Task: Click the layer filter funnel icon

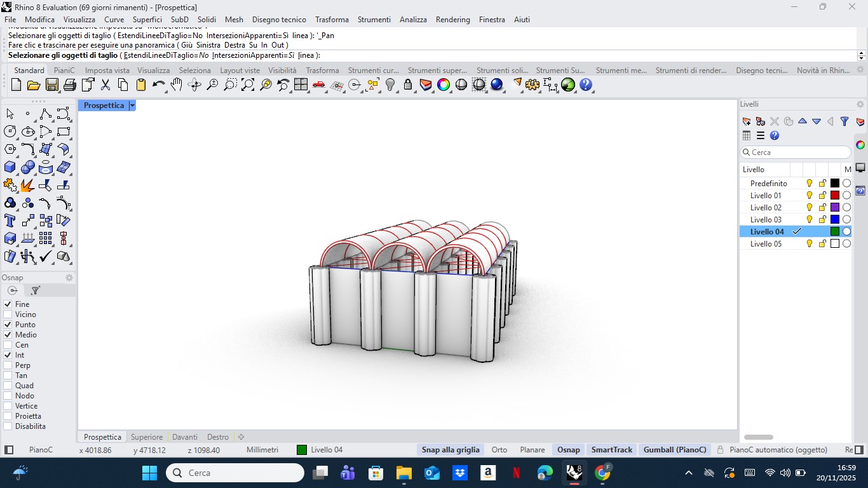Action: click(844, 121)
